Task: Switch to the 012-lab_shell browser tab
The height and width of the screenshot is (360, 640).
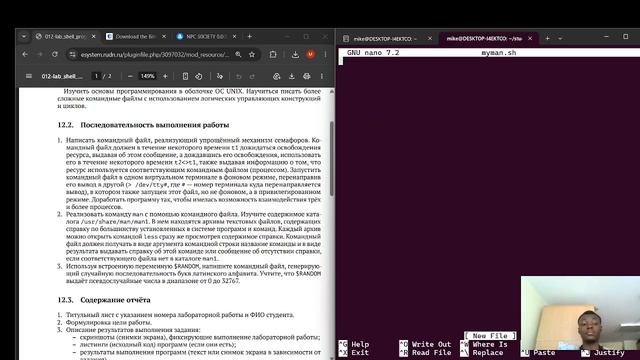Action: (x=65, y=37)
